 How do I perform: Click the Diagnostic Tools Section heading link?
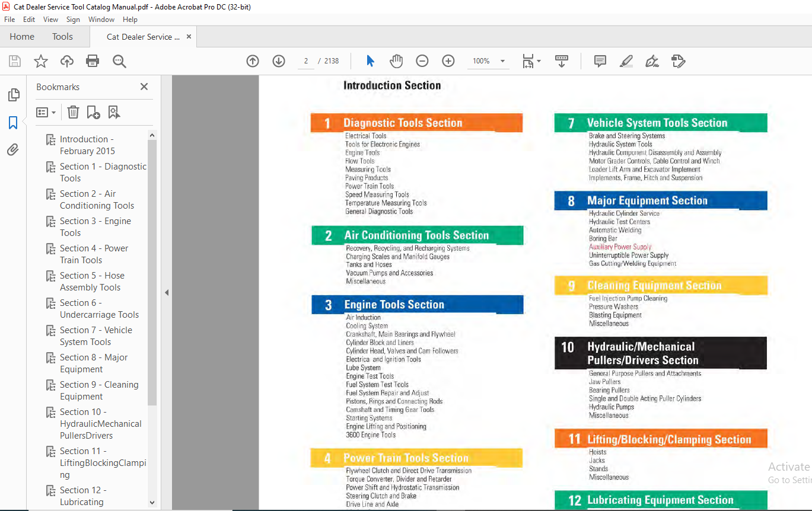click(x=403, y=123)
